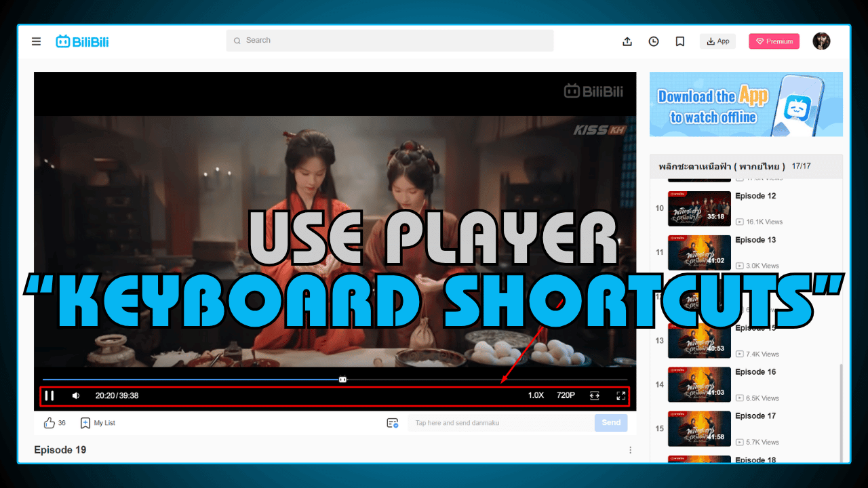Open the danmaku settings icon

(393, 423)
